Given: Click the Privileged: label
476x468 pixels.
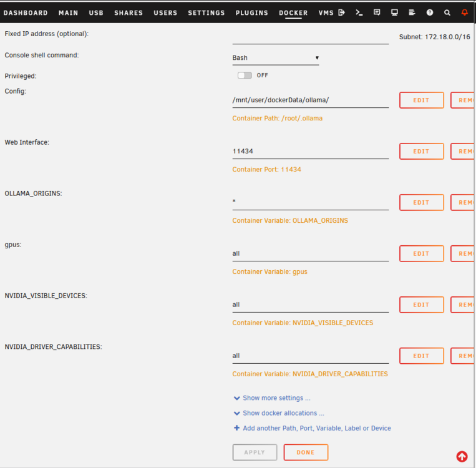Looking at the screenshot, I should tap(21, 76).
